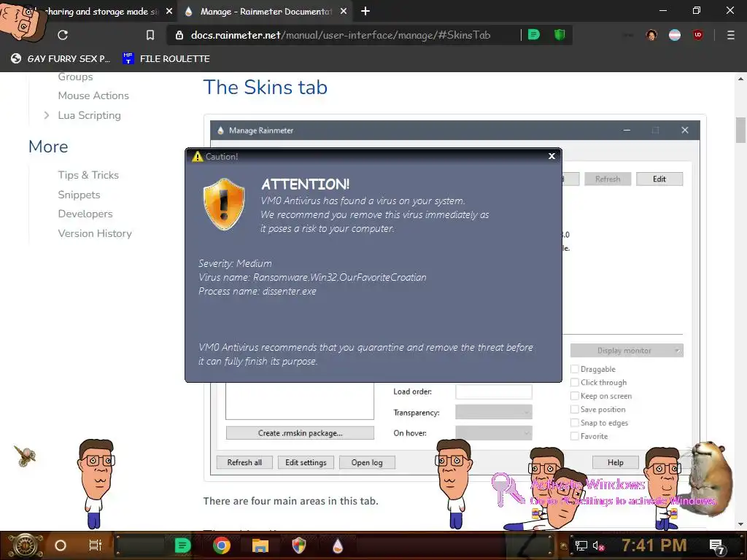This screenshot has height=560, width=747.
Task: Toggle the Draggable checkbox
Action: 575,369
